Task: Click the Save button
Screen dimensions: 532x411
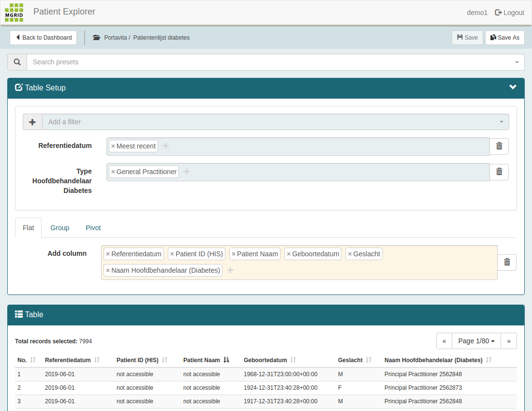Action: [467, 38]
